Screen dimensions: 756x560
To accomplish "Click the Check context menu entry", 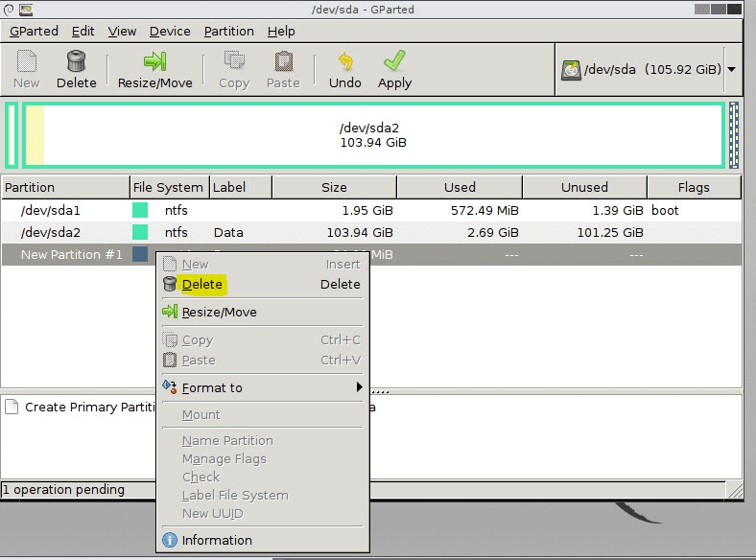I will tap(262, 478).
